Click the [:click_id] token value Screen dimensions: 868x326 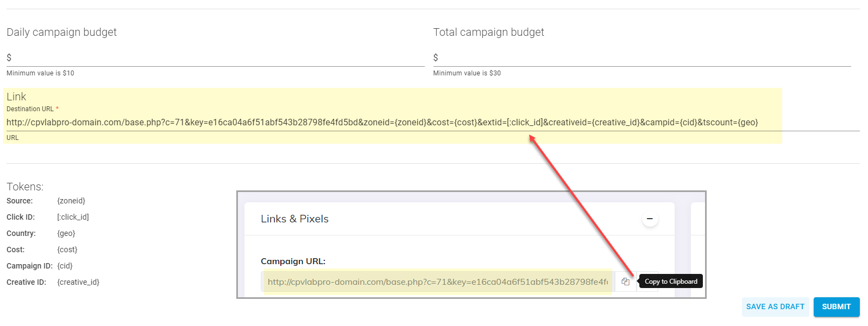pyautogui.click(x=73, y=217)
